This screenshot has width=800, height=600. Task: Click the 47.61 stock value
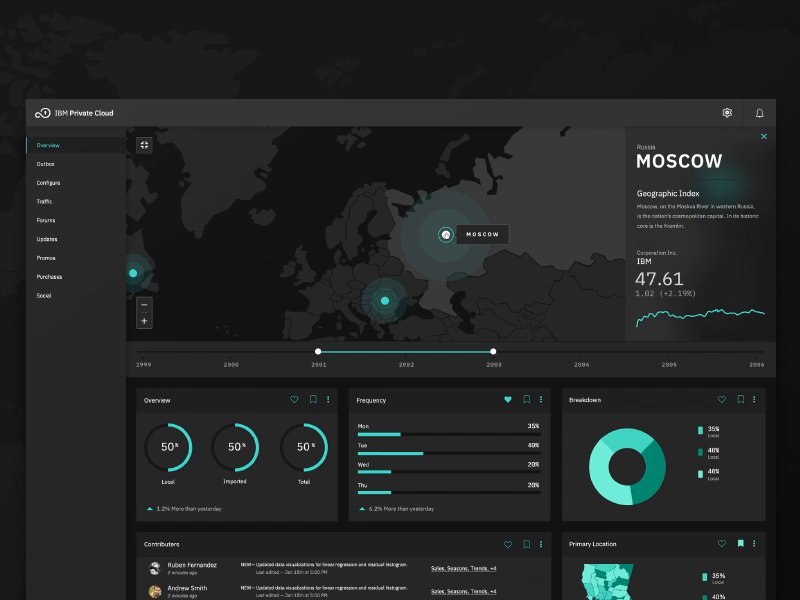(x=659, y=279)
